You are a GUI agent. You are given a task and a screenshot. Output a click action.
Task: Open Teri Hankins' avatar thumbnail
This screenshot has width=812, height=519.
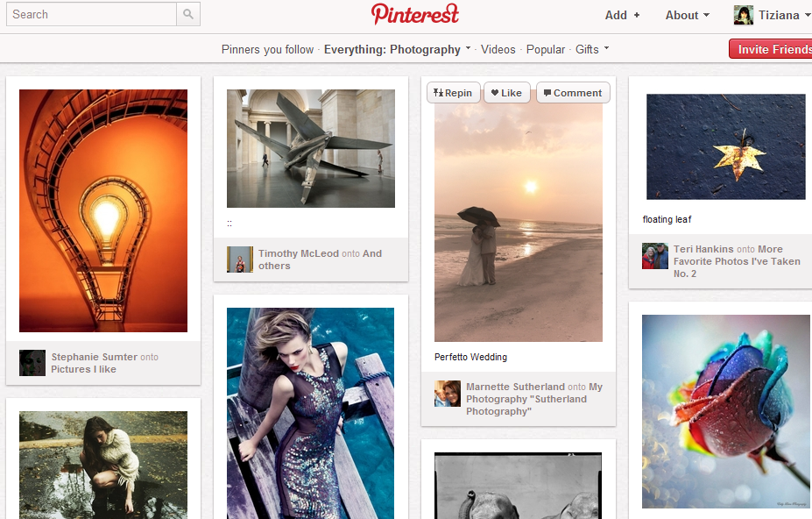(x=655, y=256)
